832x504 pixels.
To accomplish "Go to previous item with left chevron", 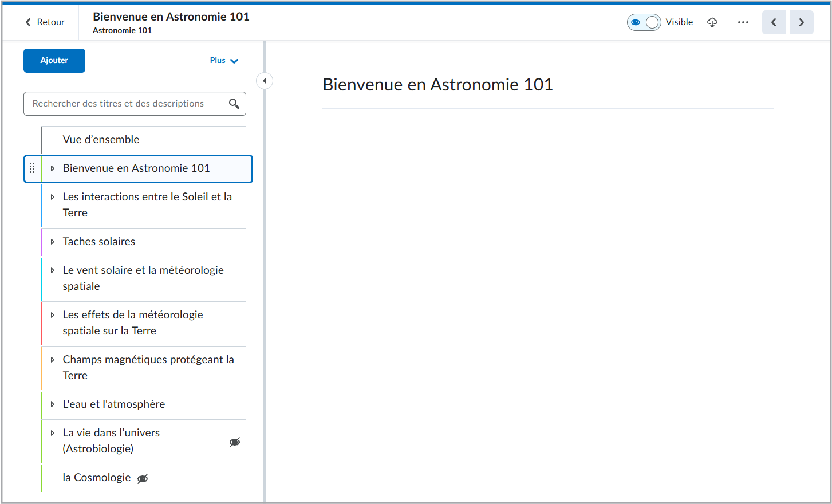I will pos(774,22).
